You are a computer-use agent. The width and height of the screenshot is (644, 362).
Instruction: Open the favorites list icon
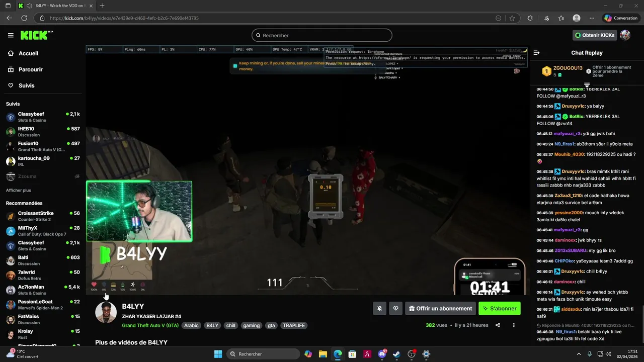(x=561, y=18)
